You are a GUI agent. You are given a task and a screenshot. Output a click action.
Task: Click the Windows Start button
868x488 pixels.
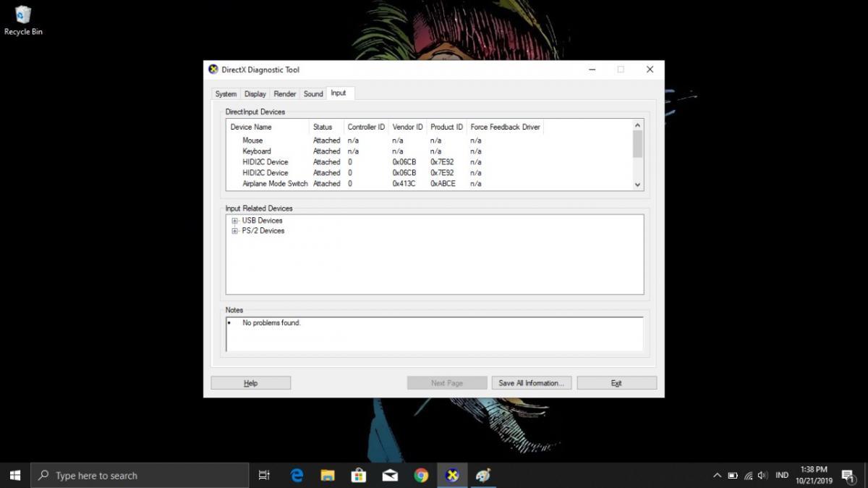pos(14,475)
